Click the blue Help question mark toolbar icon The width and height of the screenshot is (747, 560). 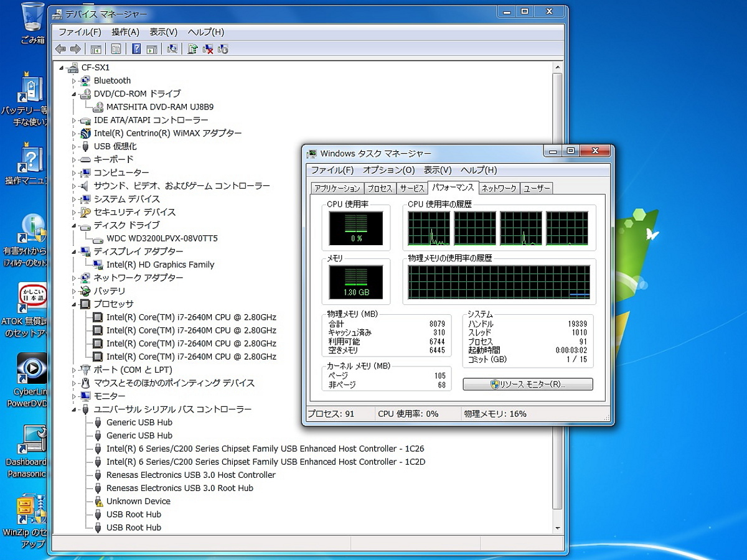pos(136,49)
